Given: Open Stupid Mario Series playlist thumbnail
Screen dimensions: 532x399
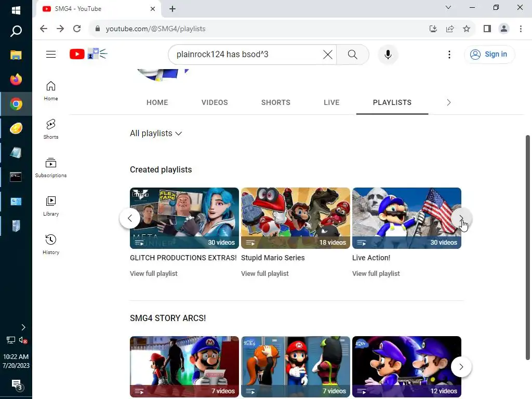Looking at the screenshot, I should coord(296,218).
